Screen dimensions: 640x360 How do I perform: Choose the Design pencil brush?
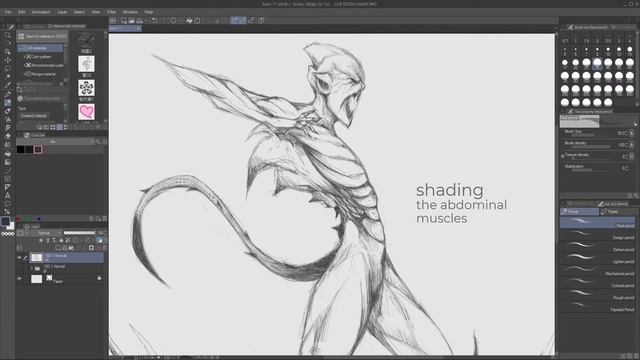tap(598, 235)
